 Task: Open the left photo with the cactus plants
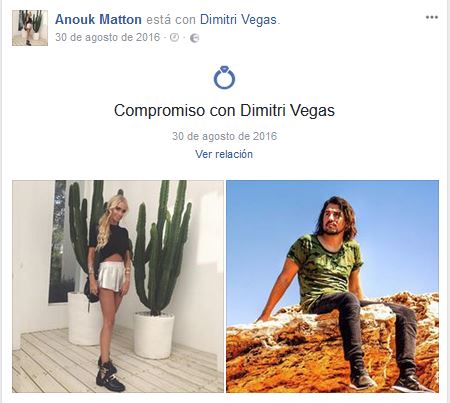(118, 286)
